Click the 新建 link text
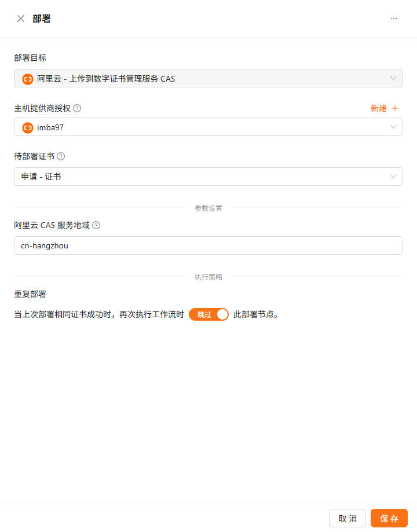 [379, 108]
